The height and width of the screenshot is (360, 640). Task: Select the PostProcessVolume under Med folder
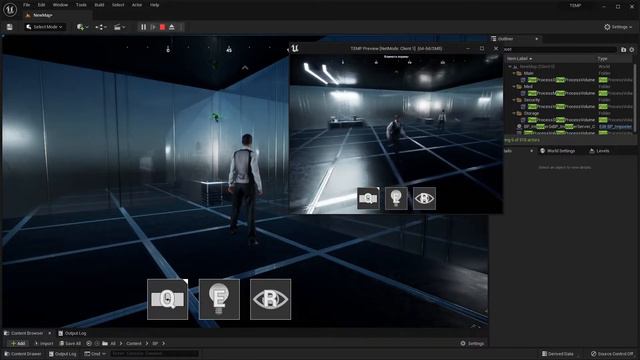[561, 93]
